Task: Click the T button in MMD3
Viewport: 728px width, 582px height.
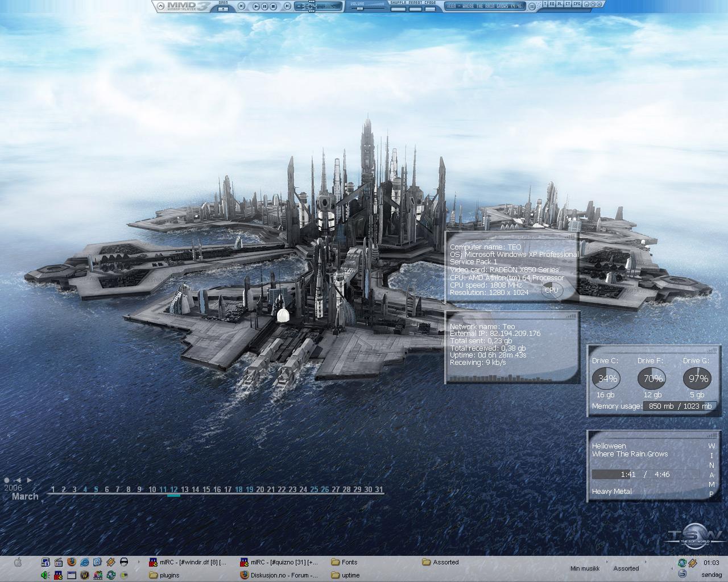Action: coord(545,4)
